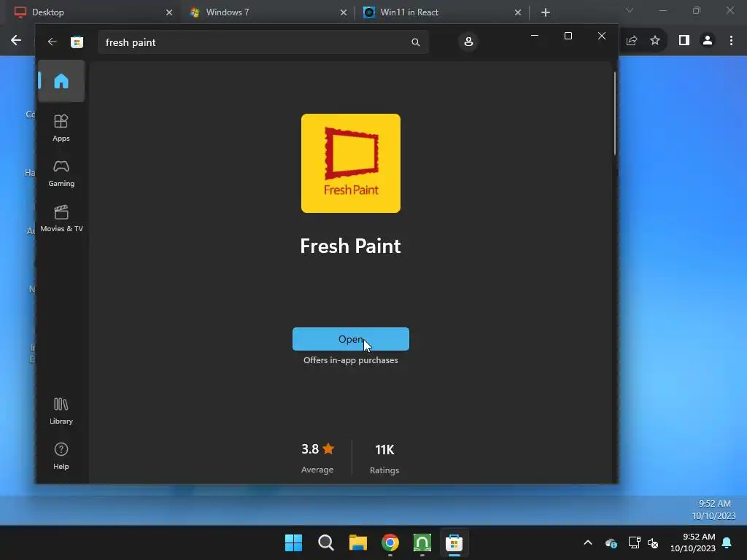Image resolution: width=747 pixels, height=560 pixels.
Task: Open the Fresh Paint app
Action: pyautogui.click(x=351, y=339)
